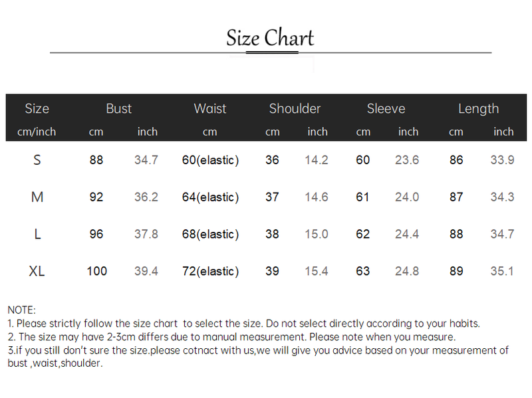Select the Length column header
532x398 pixels.
tap(478, 108)
